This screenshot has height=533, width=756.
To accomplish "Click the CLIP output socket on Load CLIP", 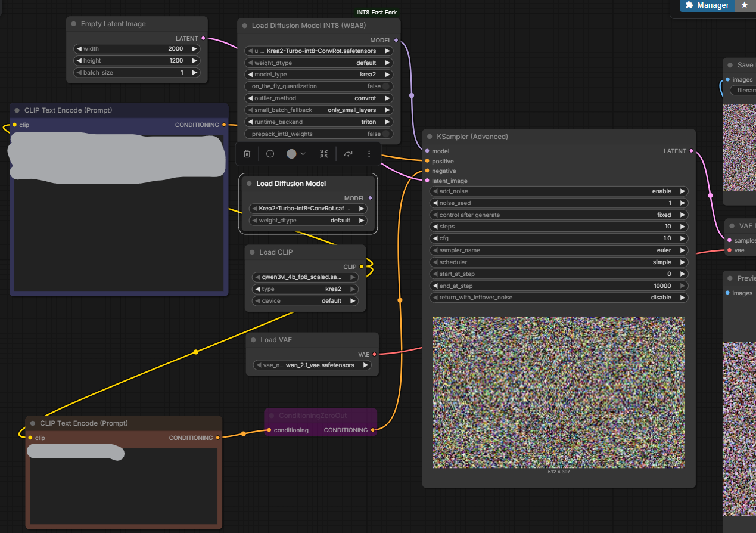I will [362, 266].
